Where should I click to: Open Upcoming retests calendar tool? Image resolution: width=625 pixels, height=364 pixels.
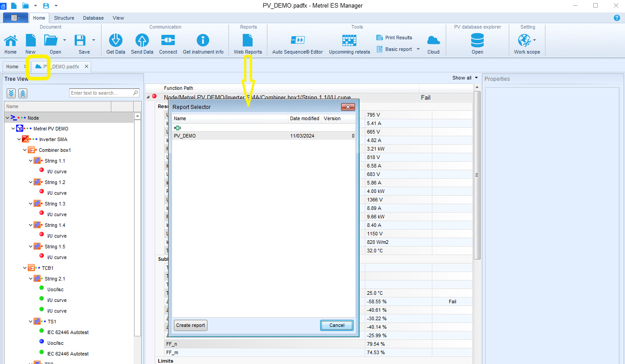tap(349, 41)
